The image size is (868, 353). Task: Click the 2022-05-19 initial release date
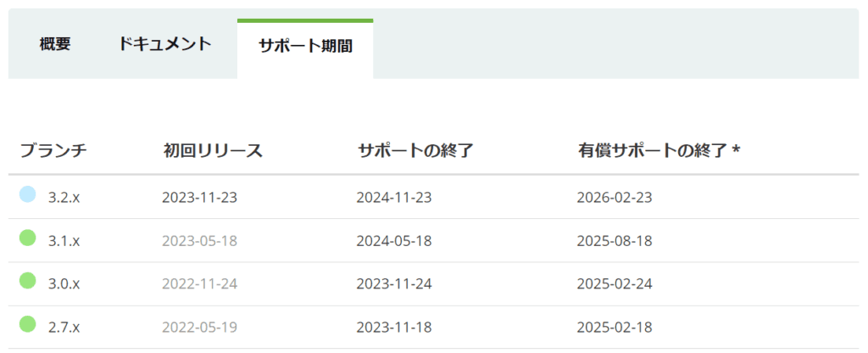click(x=199, y=327)
